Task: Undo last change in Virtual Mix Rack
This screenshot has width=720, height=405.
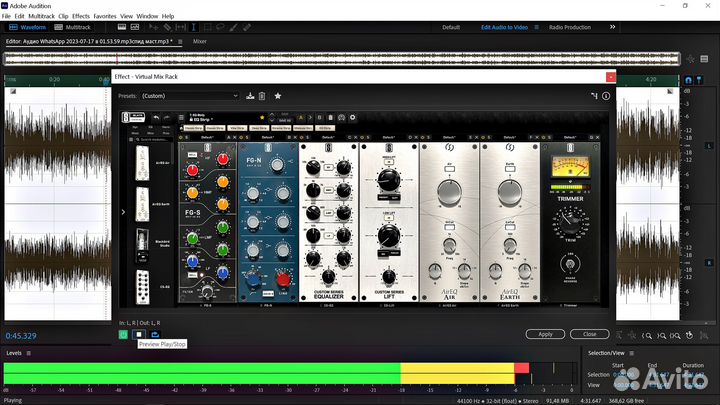Action: coord(156,118)
